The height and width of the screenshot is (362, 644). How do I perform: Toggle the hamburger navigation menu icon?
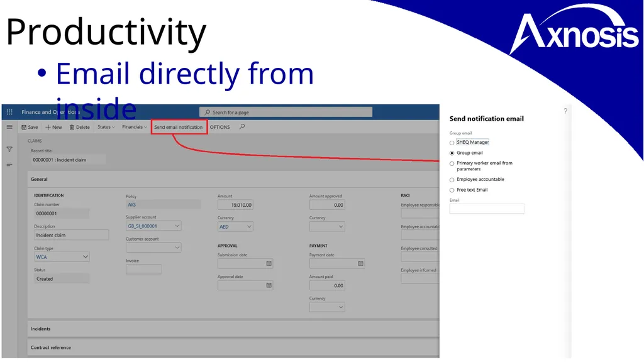click(x=9, y=127)
